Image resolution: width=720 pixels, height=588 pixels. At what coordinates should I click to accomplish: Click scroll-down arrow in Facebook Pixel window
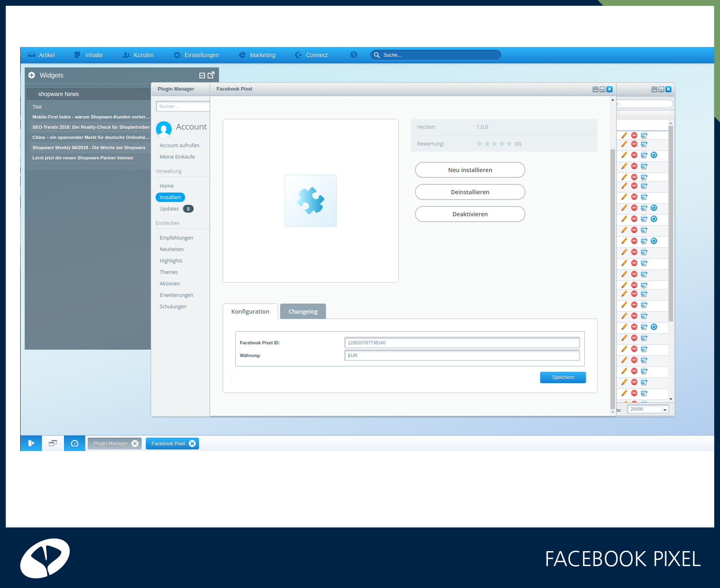coord(613,412)
